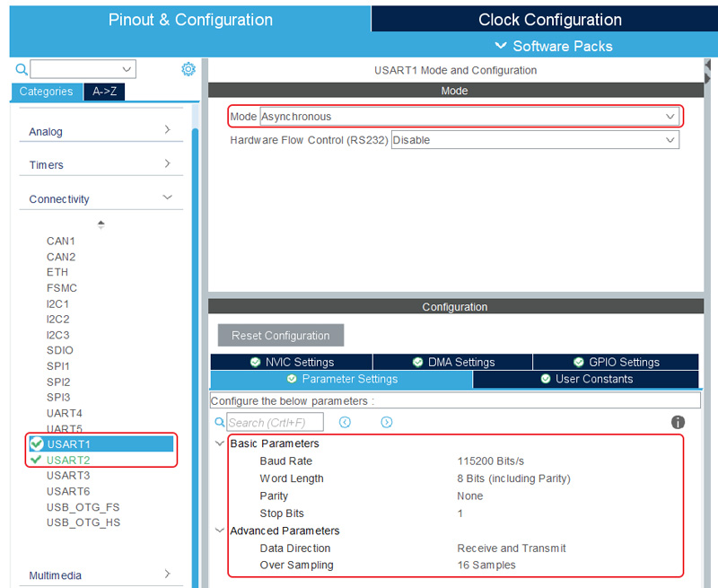
Task: Expand the Timers category
Action: (x=167, y=164)
